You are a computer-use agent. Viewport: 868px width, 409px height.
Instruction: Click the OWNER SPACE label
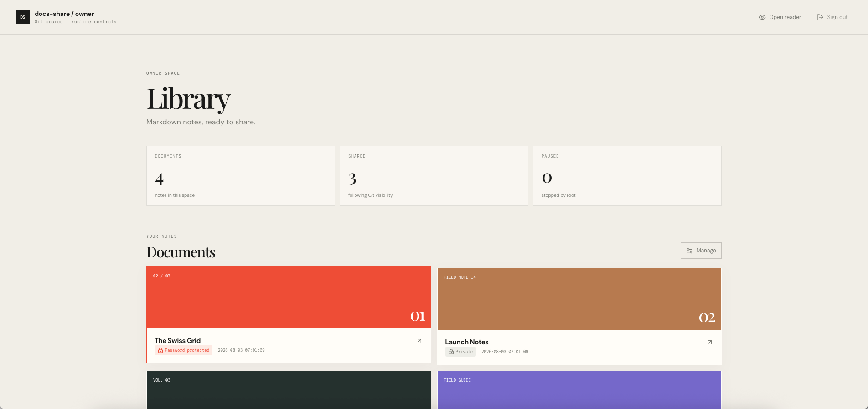(163, 73)
